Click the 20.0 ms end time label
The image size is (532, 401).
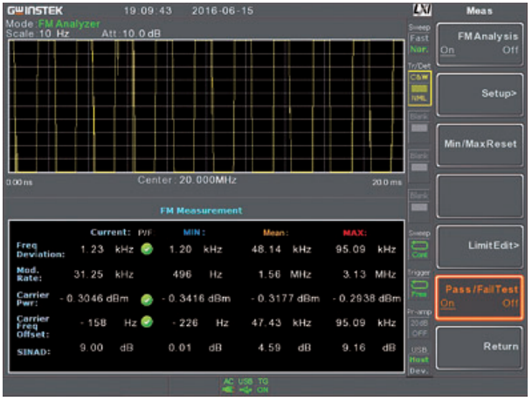pyautogui.click(x=387, y=183)
